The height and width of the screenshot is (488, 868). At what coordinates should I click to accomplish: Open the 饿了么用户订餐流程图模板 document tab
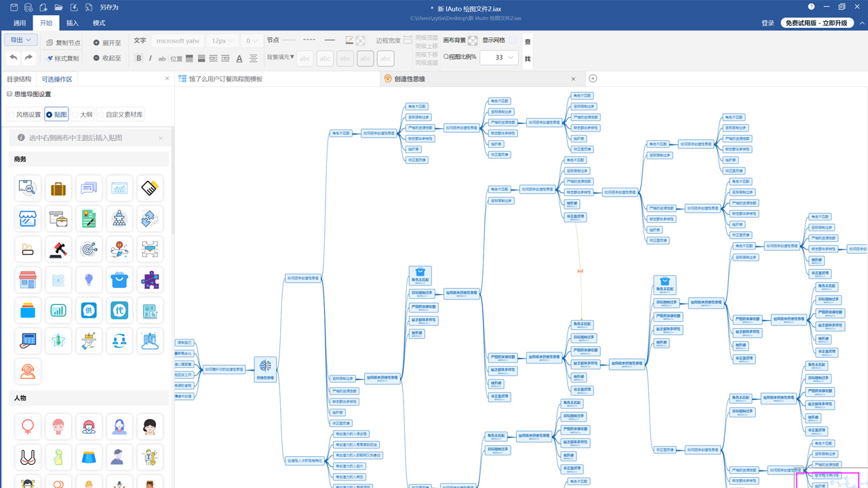coord(225,79)
